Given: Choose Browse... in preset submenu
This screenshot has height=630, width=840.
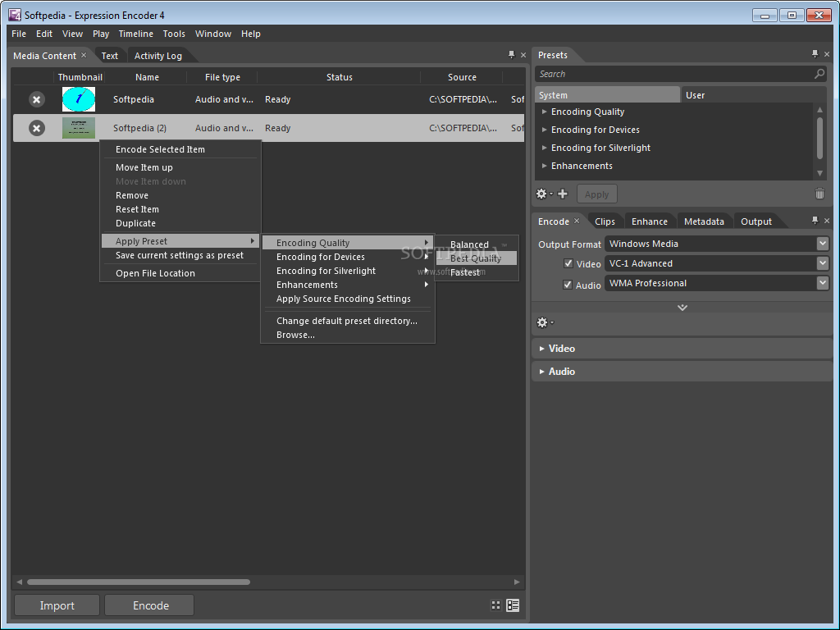Looking at the screenshot, I should pos(347,335).
